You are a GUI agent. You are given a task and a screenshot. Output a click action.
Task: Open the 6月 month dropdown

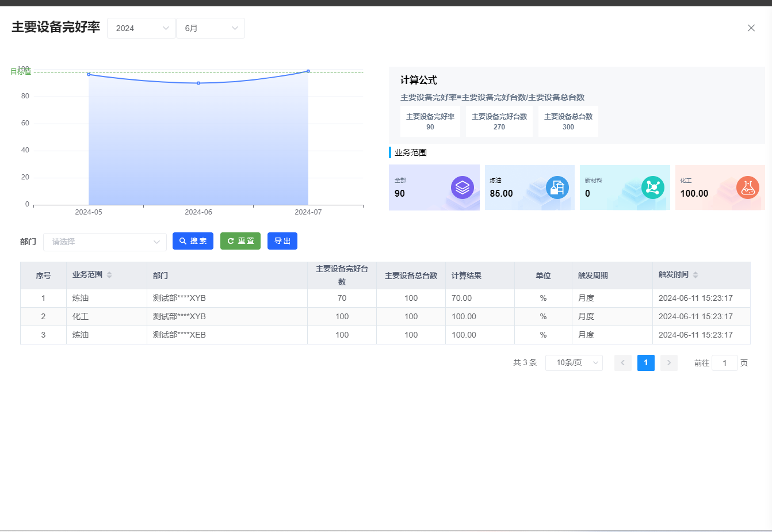pos(211,28)
